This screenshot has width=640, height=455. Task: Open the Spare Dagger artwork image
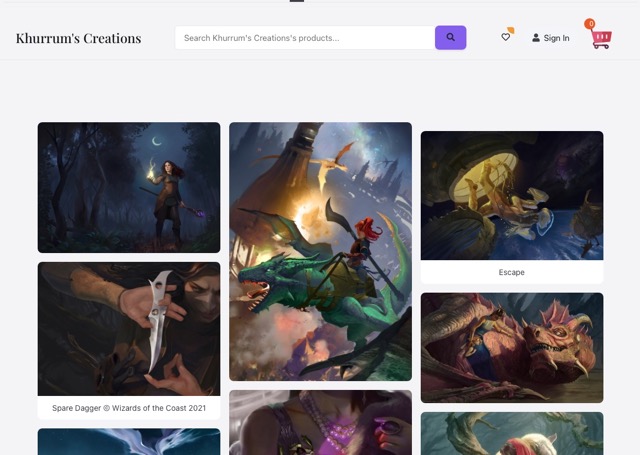click(129, 328)
